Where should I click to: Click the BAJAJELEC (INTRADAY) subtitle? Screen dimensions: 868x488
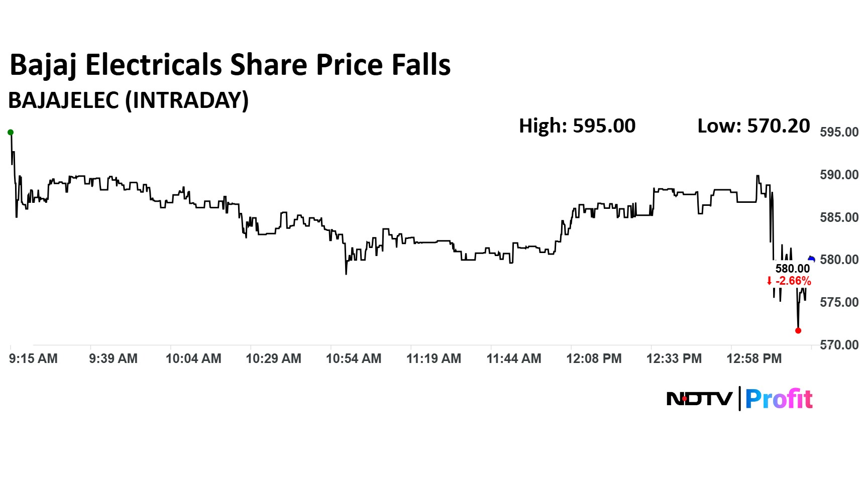[x=129, y=100]
